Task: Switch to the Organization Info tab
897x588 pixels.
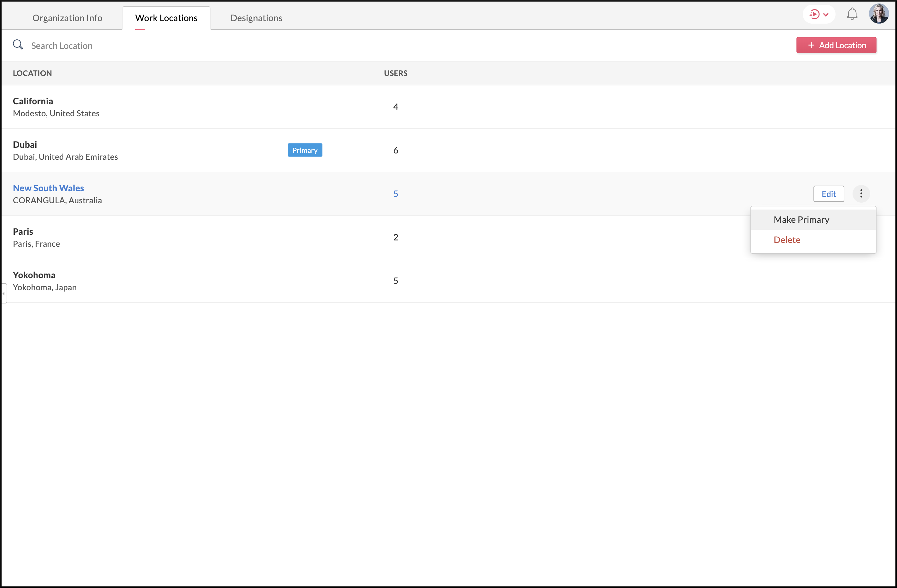Action: pyautogui.click(x=67, y=18)
